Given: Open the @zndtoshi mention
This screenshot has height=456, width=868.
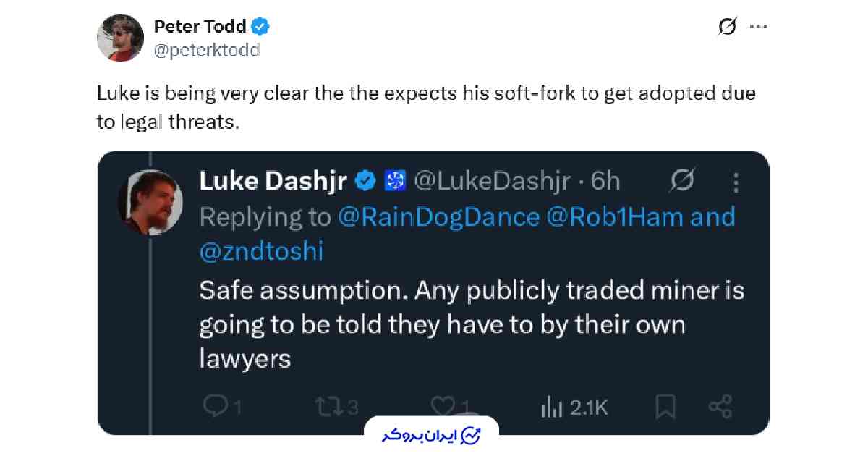Looking at the screenshot, I should tap(261, 250).
